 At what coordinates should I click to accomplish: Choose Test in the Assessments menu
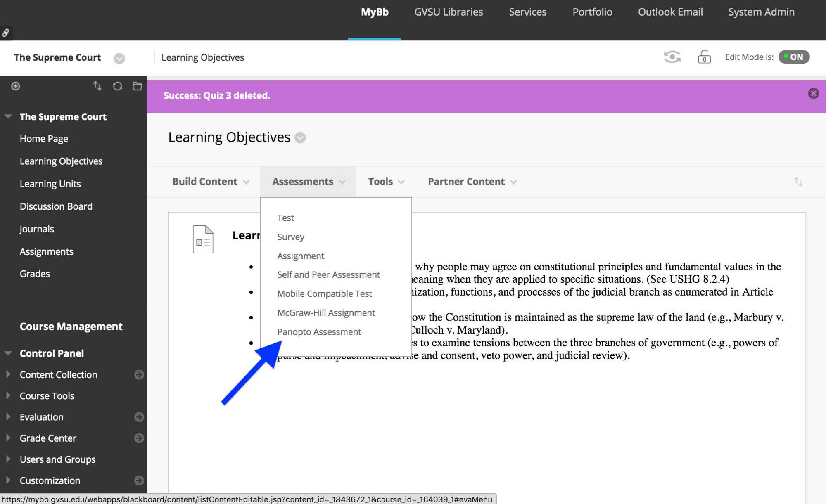click(x=285, y=218)
